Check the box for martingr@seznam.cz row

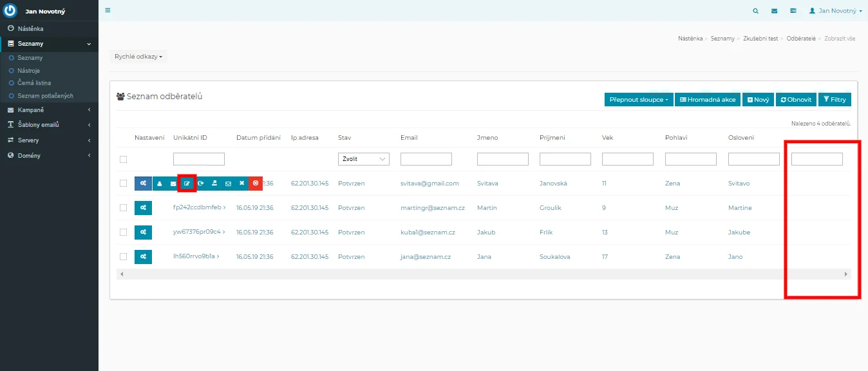pyautogui.click(x=124, y=207)
